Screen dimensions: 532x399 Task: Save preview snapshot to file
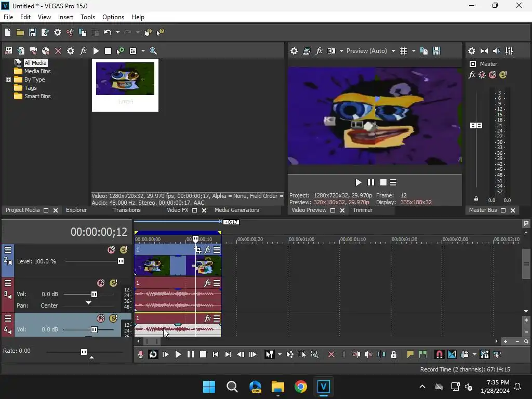pos(436,51)
